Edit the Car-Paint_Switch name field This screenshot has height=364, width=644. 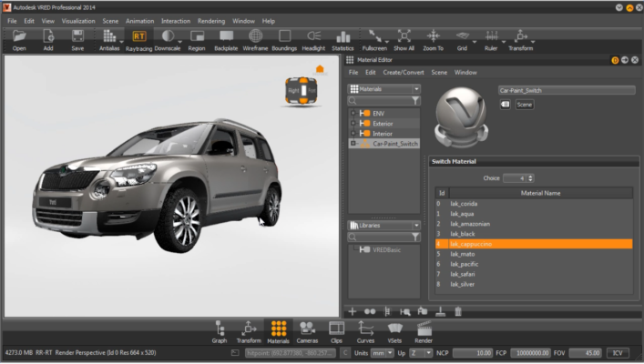click(567, 90)
